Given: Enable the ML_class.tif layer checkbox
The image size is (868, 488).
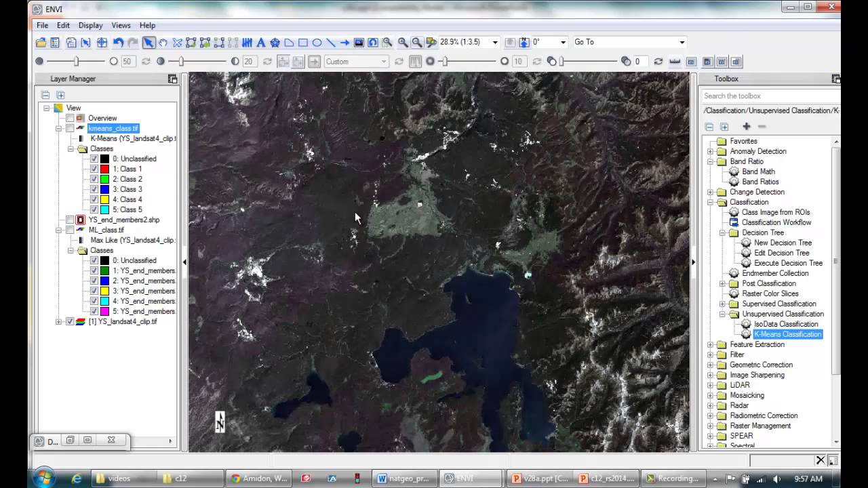Looking at the screenshot, I should click(x=70, y=230).
